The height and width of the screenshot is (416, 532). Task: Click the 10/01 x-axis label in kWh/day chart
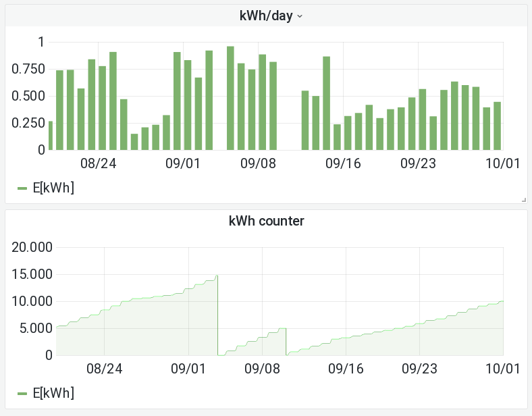(503, 163)
